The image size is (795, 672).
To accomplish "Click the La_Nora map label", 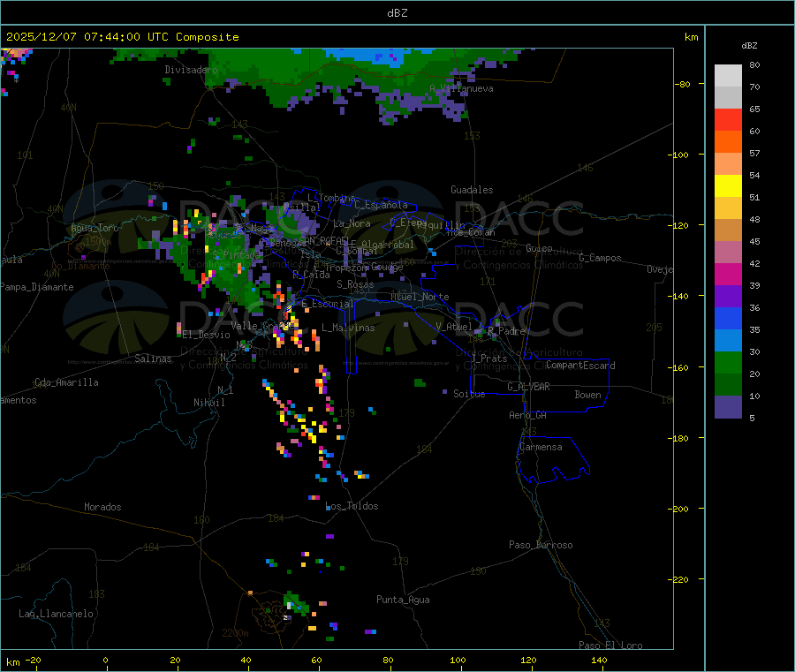I will pos(352,223).
